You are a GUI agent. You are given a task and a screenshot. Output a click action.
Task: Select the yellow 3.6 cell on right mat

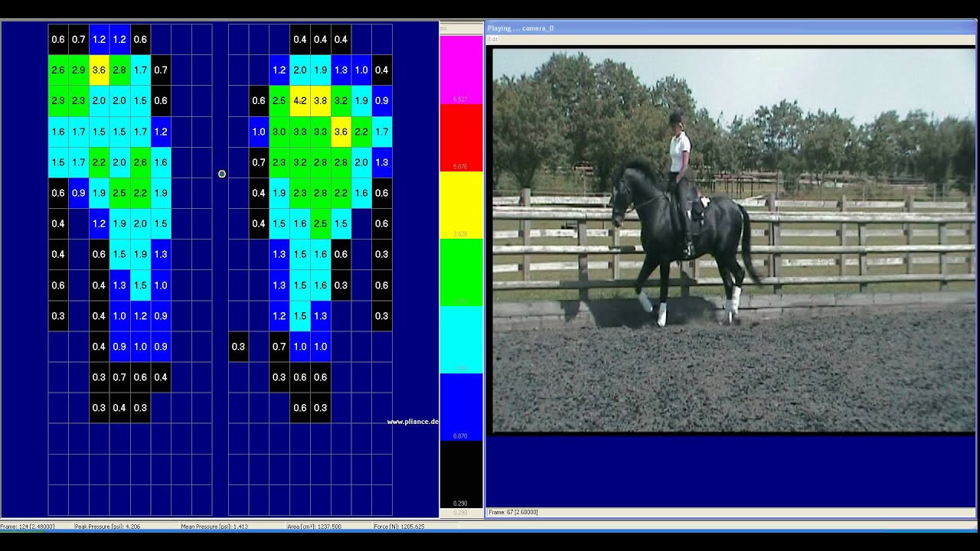click(341, 132)
